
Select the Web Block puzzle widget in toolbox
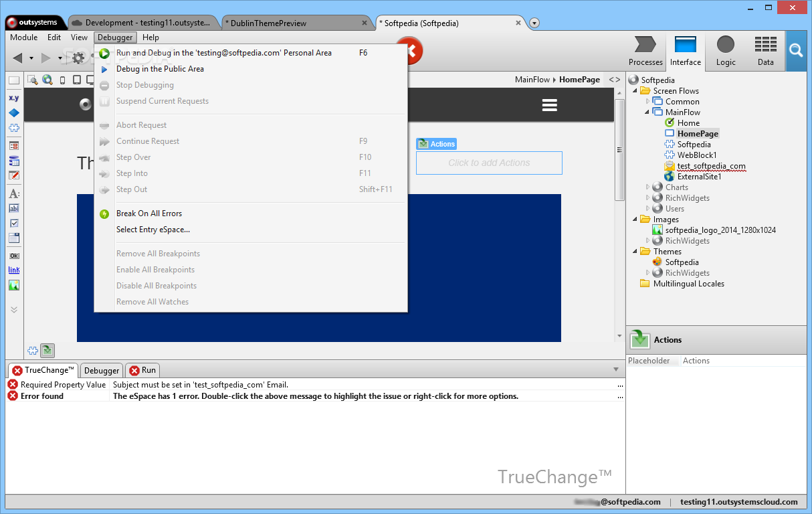[x=13, y=128]
